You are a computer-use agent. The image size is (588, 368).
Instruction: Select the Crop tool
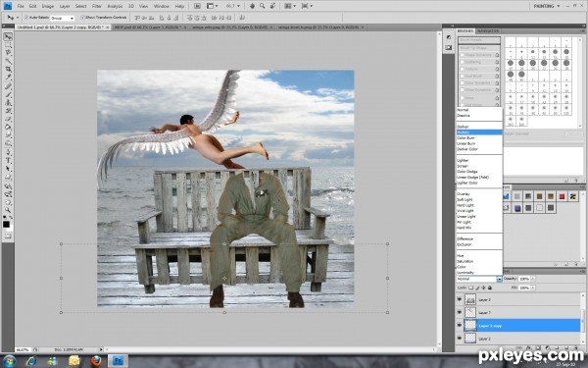pyautogui.click(x=8, y=70)
